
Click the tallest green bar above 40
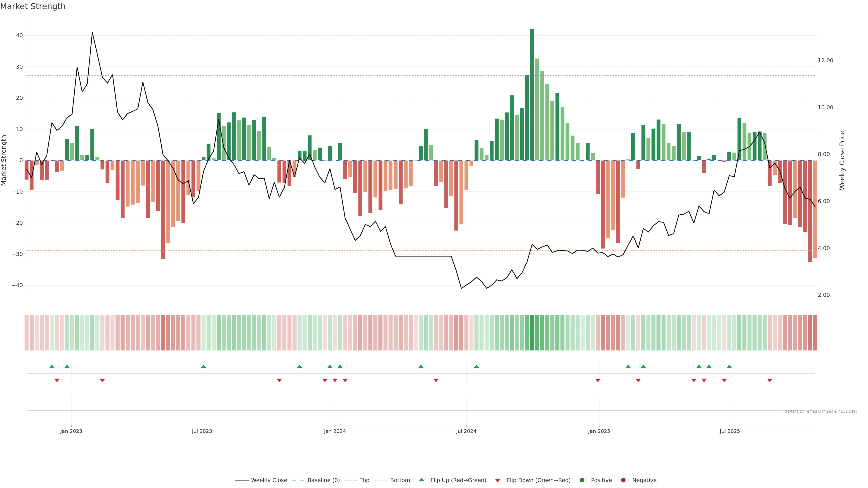532,94
